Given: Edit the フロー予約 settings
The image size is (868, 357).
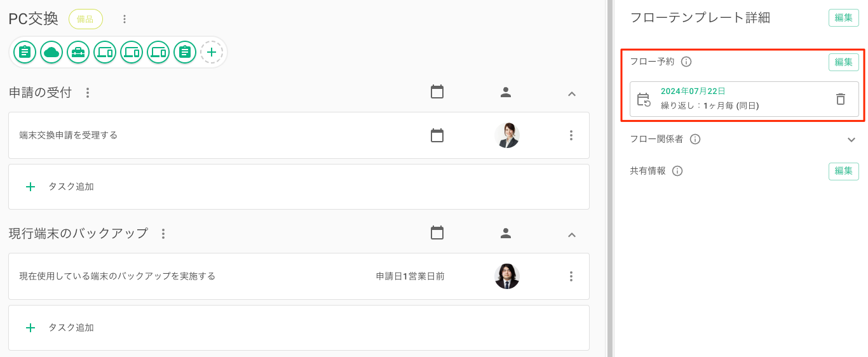Looking at the screenshot, I should [x=843, y=62].
